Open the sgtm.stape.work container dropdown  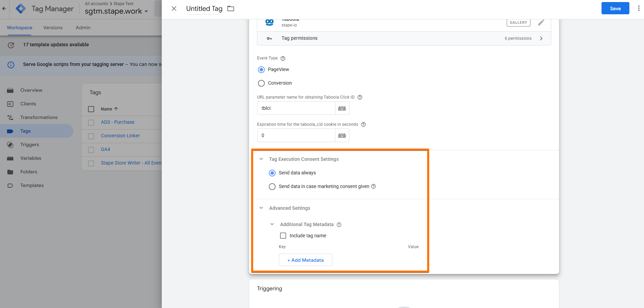[x=116, y=11]
